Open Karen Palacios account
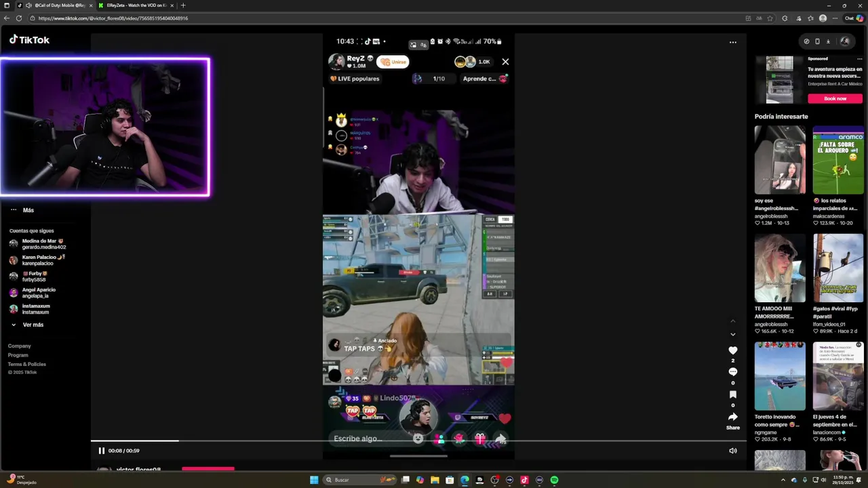 (37, 260)
